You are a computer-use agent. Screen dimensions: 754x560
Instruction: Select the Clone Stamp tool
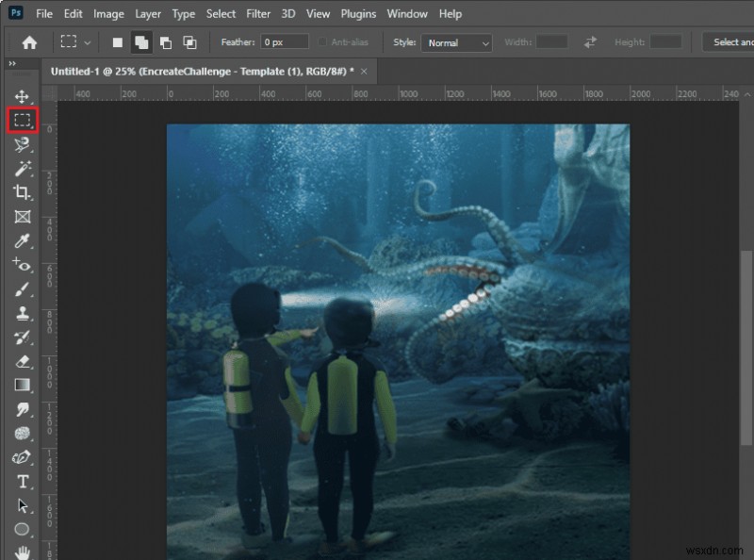22,313
